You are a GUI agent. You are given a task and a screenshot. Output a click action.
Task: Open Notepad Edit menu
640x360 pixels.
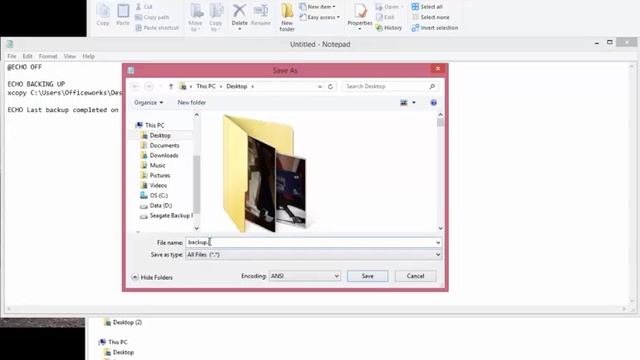point(27,56)
